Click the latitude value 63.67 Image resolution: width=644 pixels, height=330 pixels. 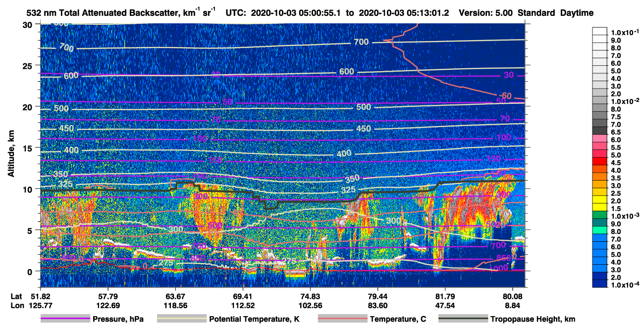click(175, 296)
